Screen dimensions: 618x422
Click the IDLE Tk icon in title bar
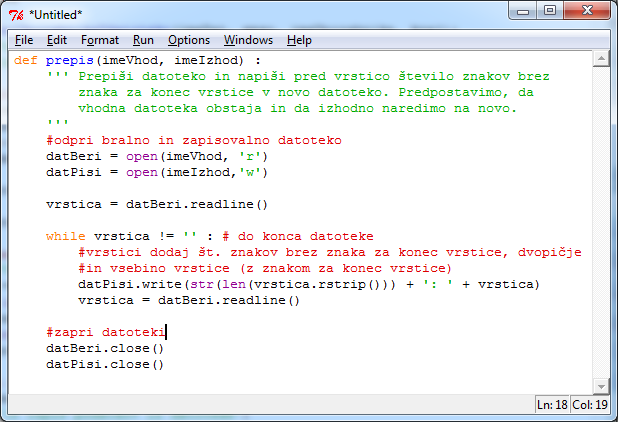coord(16,15)
